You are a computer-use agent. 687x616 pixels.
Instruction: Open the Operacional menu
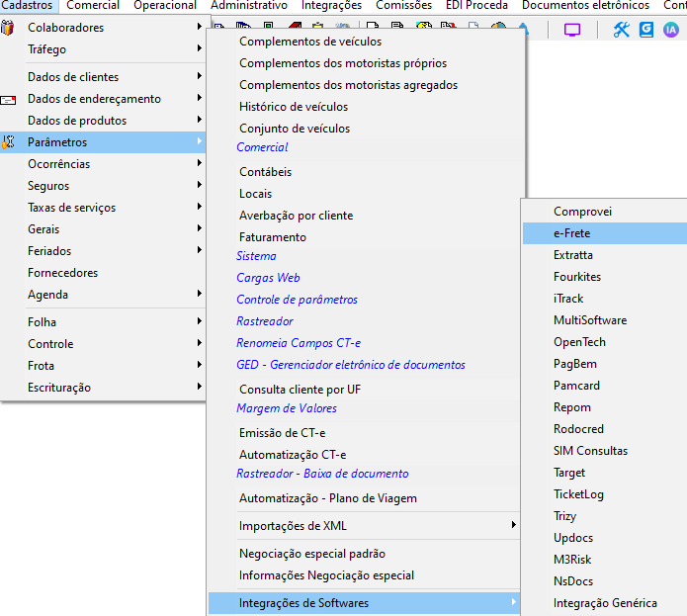(x=165, y=5)
